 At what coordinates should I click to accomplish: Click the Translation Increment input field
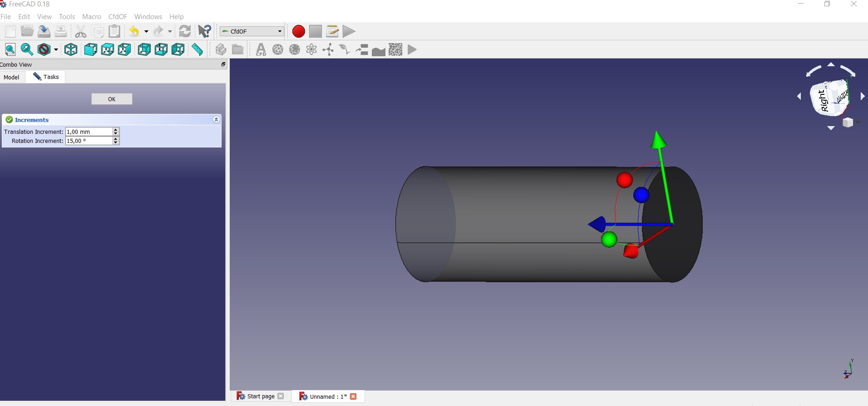point(89,132)
